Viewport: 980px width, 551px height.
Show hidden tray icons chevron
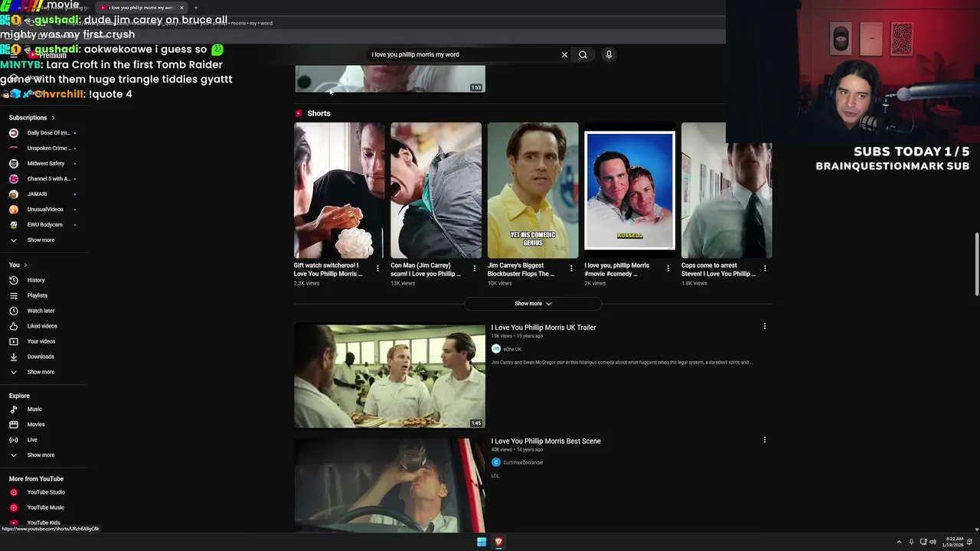click(x=899, y=542)
